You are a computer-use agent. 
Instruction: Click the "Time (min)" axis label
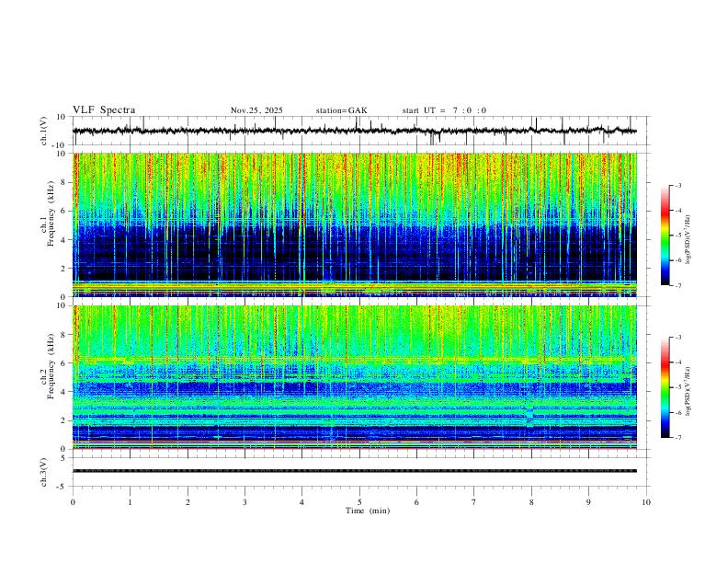point(368,511)
